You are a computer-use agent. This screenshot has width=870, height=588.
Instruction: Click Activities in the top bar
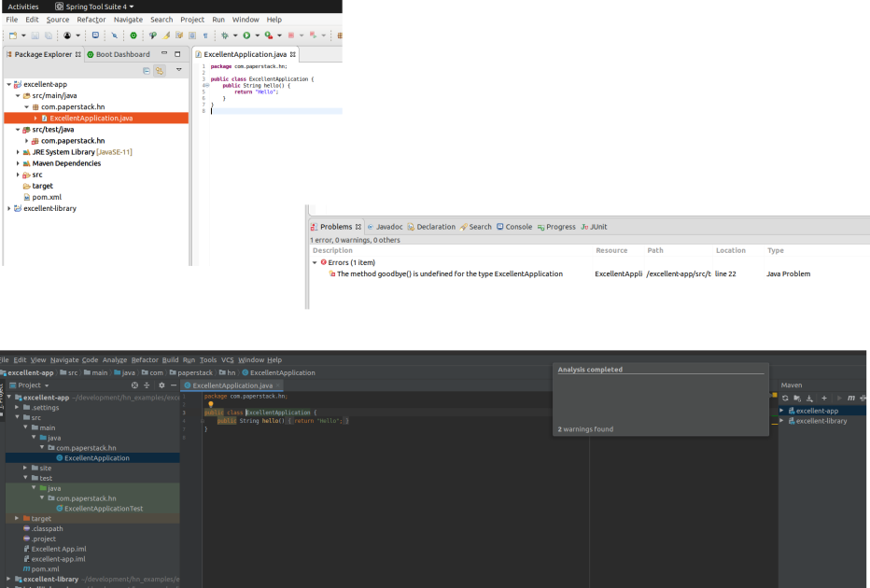pos(23,6)
